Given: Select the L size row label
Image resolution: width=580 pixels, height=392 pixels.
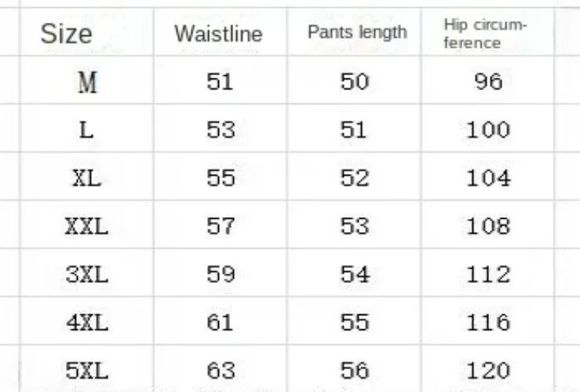Looking at the screenshot, I should pos(86,130).
